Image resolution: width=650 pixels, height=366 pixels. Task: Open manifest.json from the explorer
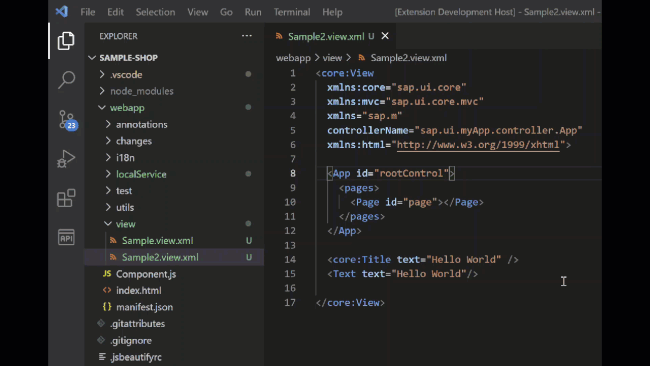coord(144,307)
